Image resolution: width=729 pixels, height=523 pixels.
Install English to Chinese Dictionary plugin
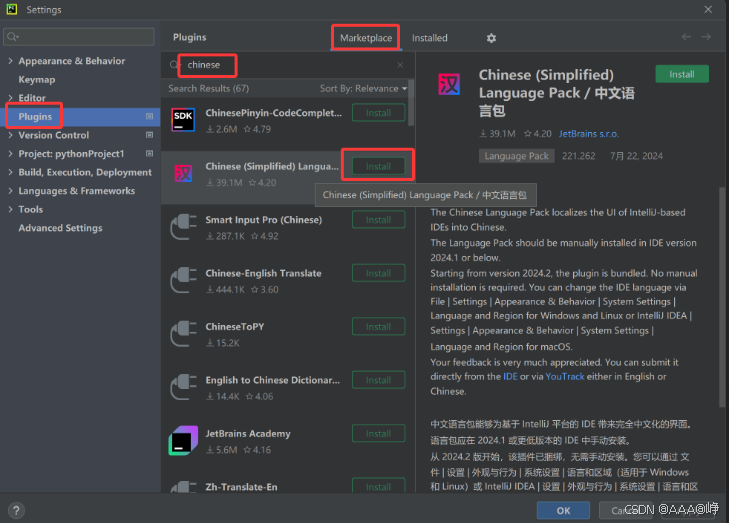click(x=378, y=380)
